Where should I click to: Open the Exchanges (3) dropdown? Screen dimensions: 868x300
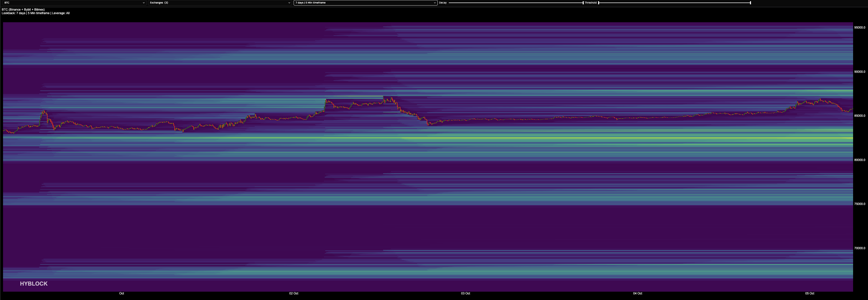coord(220,3)
